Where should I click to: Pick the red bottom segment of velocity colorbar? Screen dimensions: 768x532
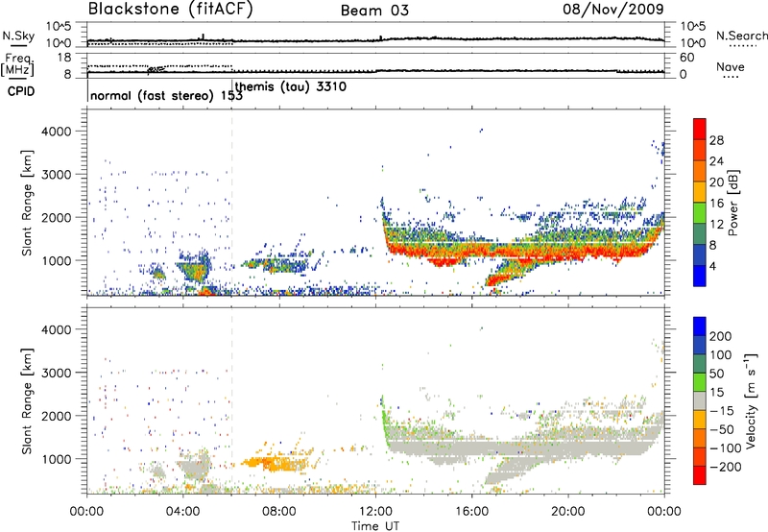click(700, 475)
